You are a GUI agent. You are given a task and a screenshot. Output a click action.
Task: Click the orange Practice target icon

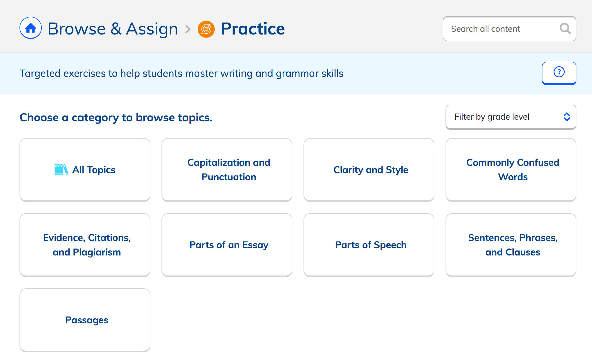[x=206, y=29]
